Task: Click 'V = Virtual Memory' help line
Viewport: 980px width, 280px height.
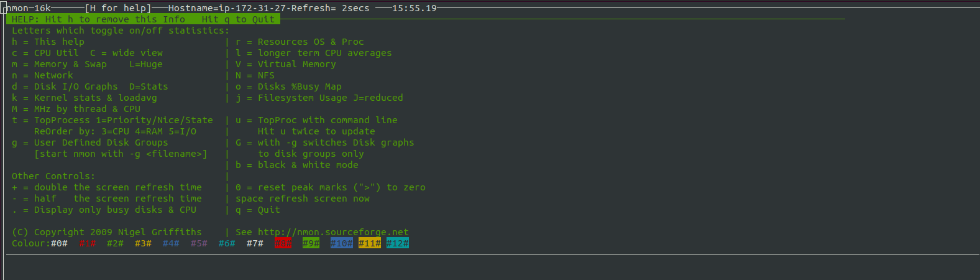Action: 286,64
